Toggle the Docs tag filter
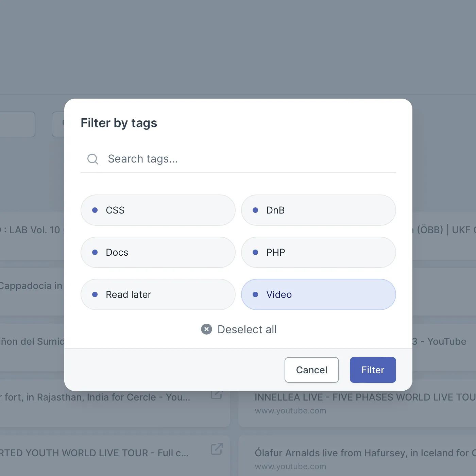Screen dimensions: 476x476 tap(158, 252)
